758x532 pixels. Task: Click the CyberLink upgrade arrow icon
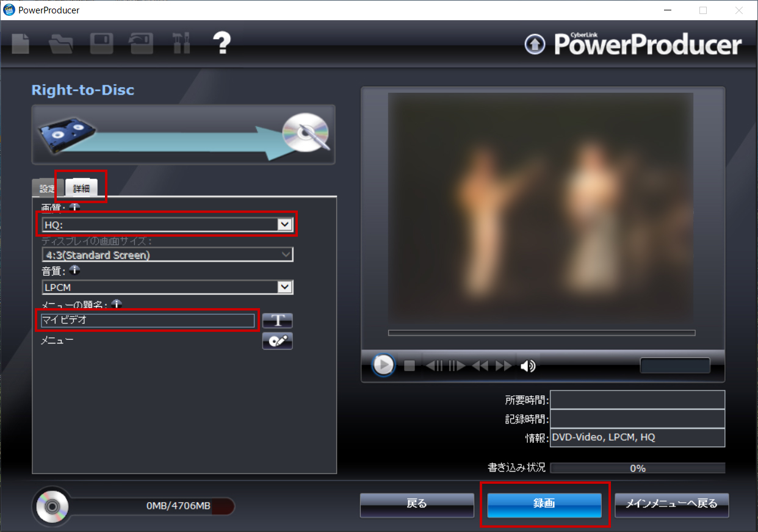click(535, 44)
